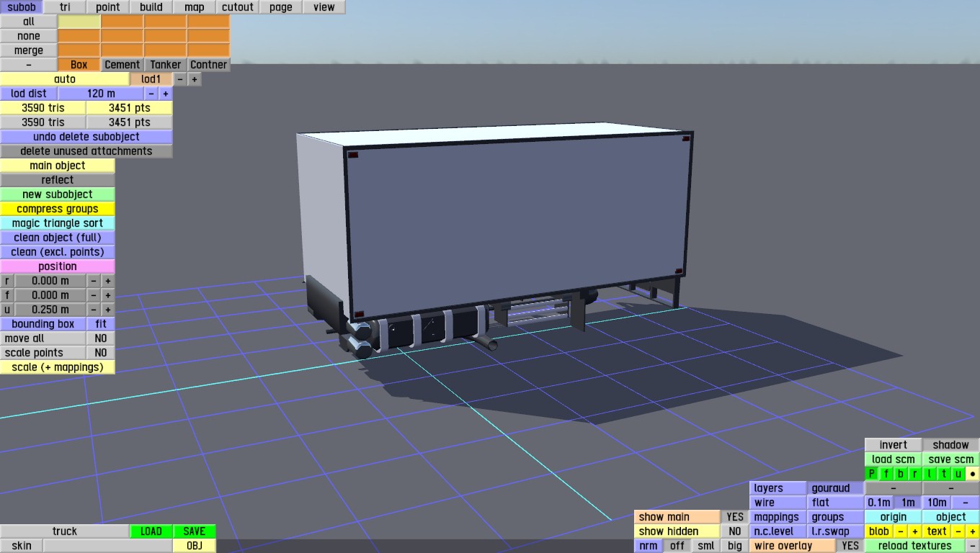Increase the r position value
980x553 pixels.
pos(108,281)
